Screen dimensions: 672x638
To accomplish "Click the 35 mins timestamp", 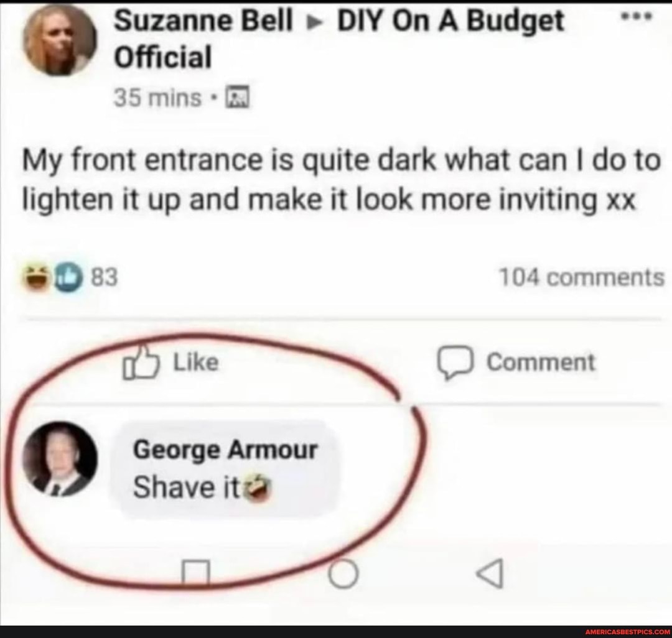I will pyautogui.click(x=157, y=98).
